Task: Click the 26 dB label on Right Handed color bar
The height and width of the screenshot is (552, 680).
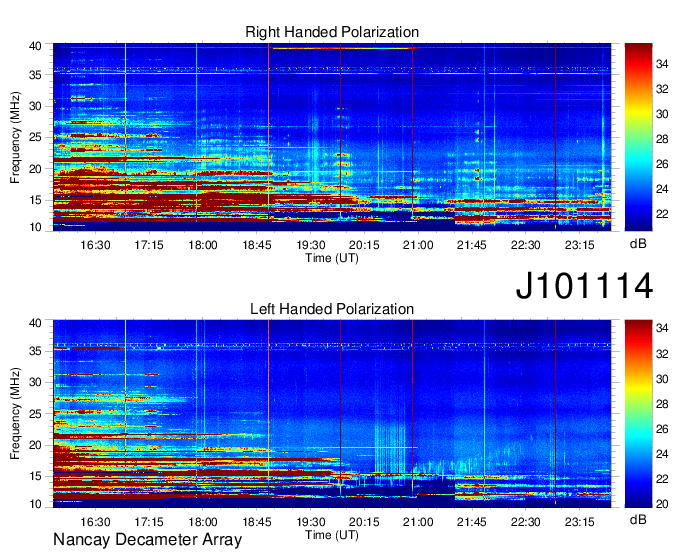Action: click(662, 164)
